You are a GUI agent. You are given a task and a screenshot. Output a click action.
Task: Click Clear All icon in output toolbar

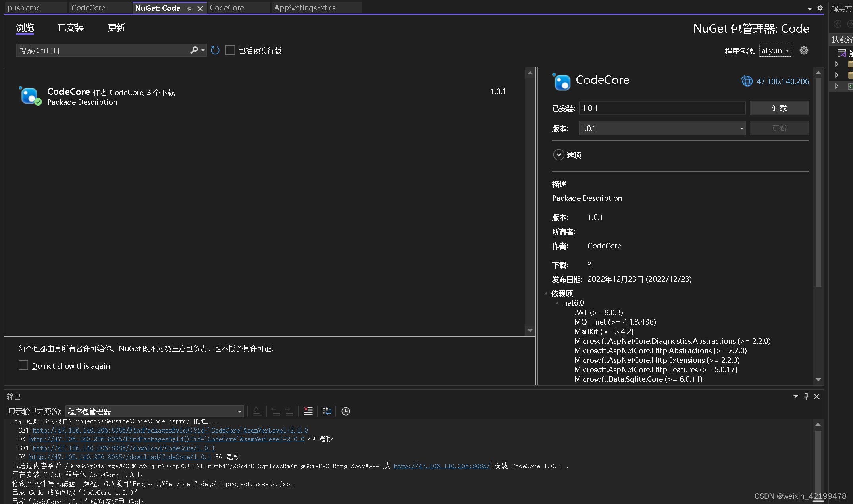[308, 411]
